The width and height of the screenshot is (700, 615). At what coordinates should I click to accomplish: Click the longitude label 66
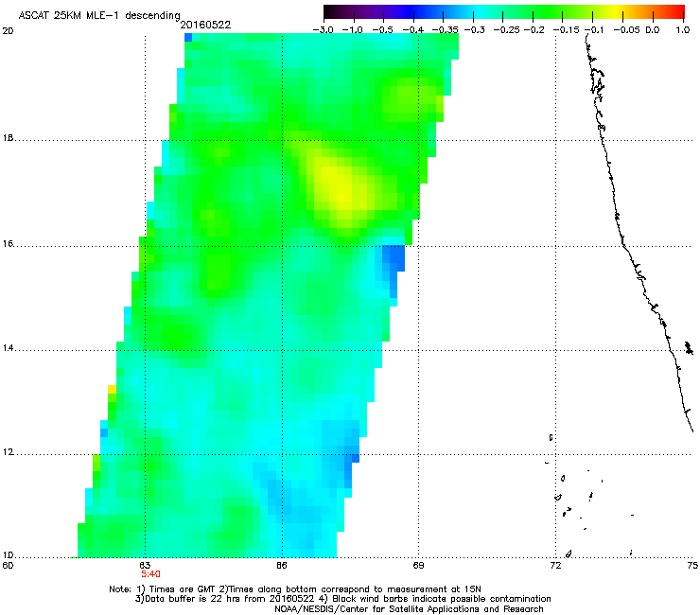[282, 566]
